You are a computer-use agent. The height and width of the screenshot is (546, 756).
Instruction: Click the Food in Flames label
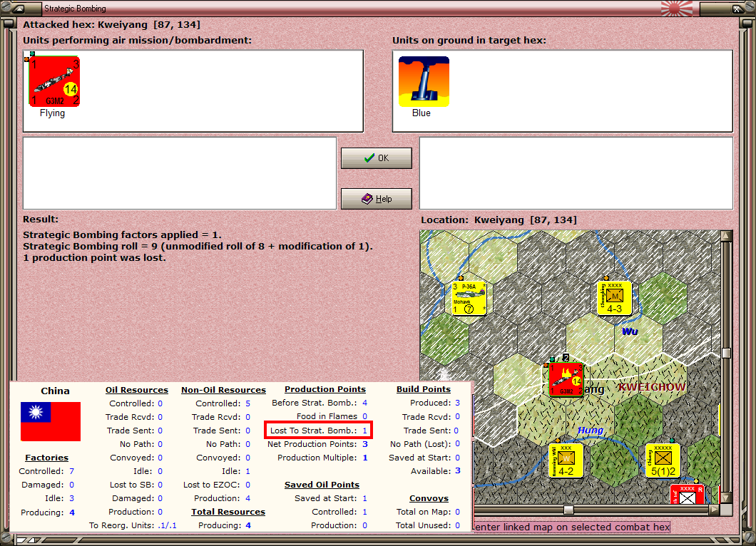(x=327, y=416)
